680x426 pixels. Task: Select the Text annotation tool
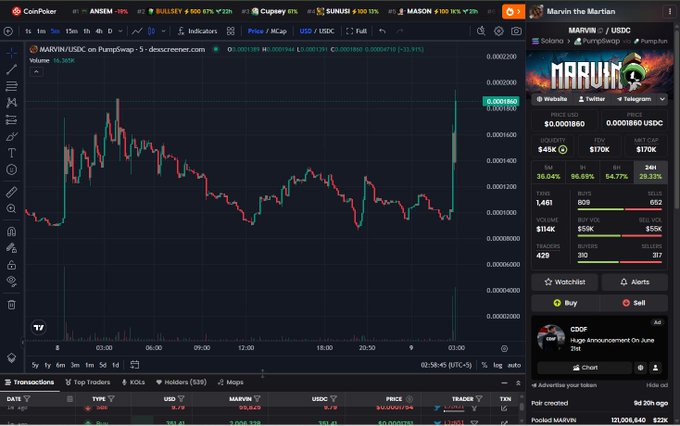[x=11, y=153]
